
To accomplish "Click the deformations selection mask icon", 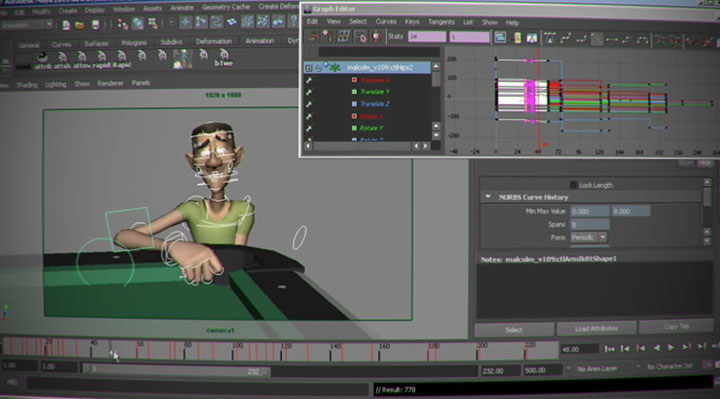I will click(248, 21).
